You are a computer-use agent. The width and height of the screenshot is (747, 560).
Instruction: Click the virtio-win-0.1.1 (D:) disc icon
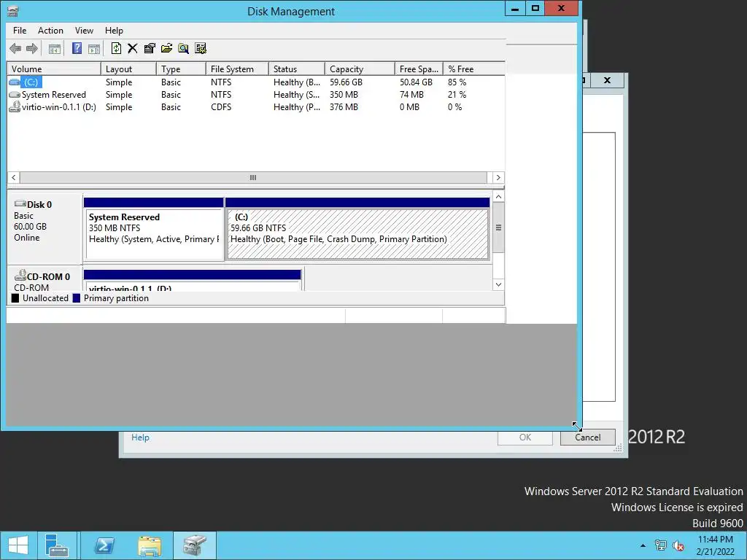(x=15, y=106)
